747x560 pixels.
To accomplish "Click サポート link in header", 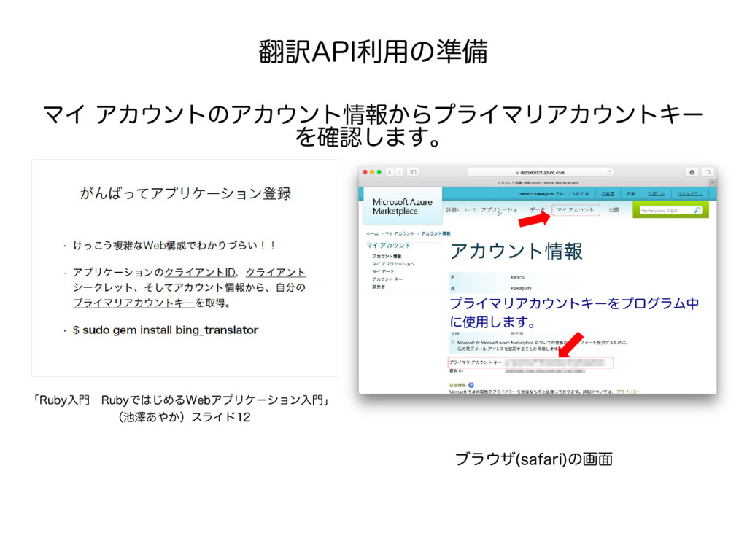I will [656, 194].
